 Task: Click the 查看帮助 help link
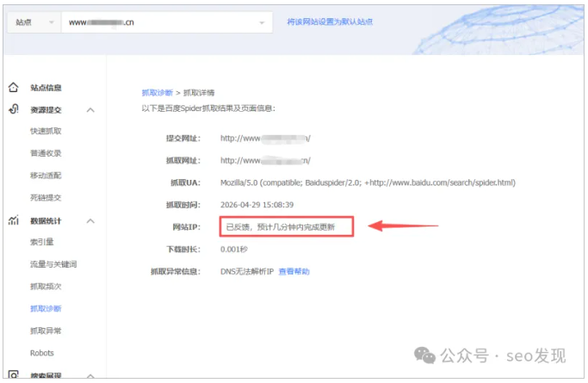294,271
